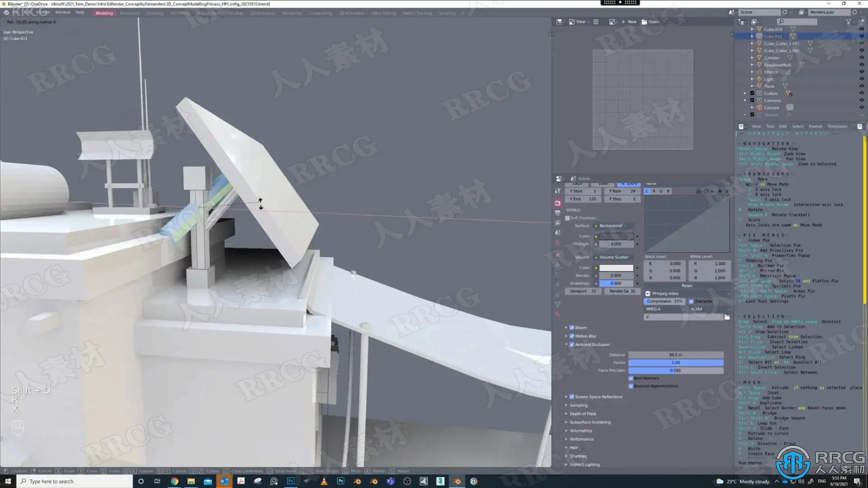Switch to the Modeling workspace tab
Image resolution: width=868 pixels, height=488 pixels.
pos(104,13)
